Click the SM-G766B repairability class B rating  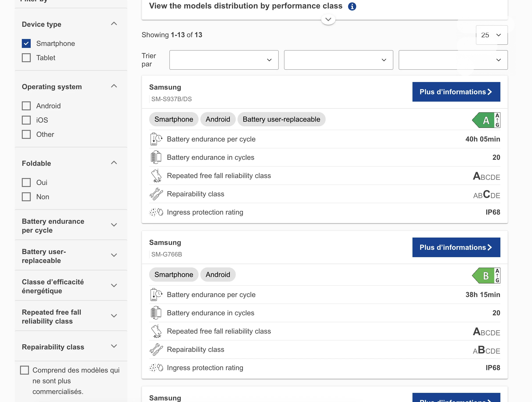[487, 350]
